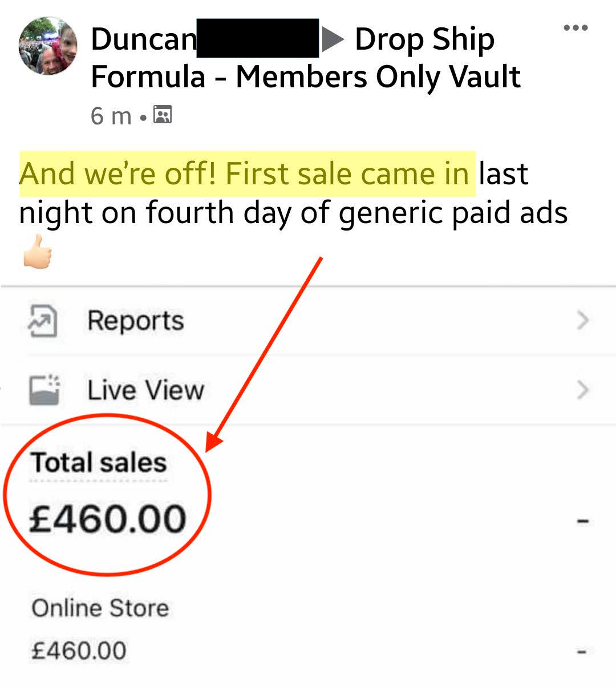Click the Reports chart icon
Screen dimensions: 616x687
click(43, 321)
